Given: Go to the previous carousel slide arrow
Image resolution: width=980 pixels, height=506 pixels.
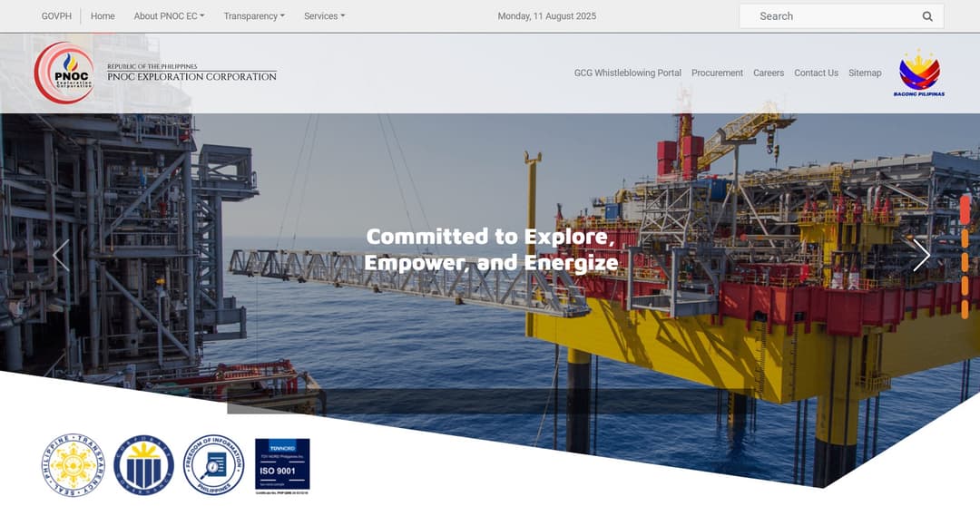Looking at the screenshot, I should click(61, 256).
